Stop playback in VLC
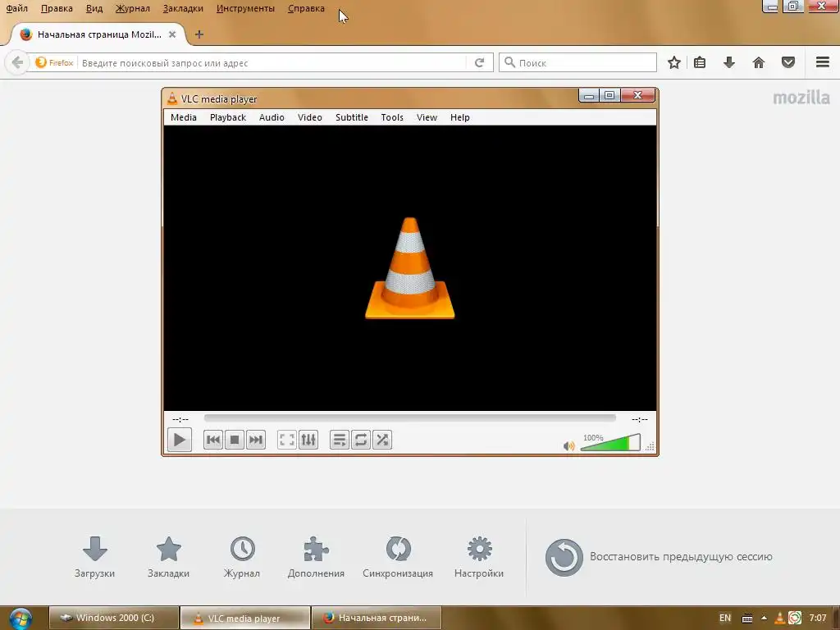Viewport: 840px width, 630px height. click(x=235, y=440)
